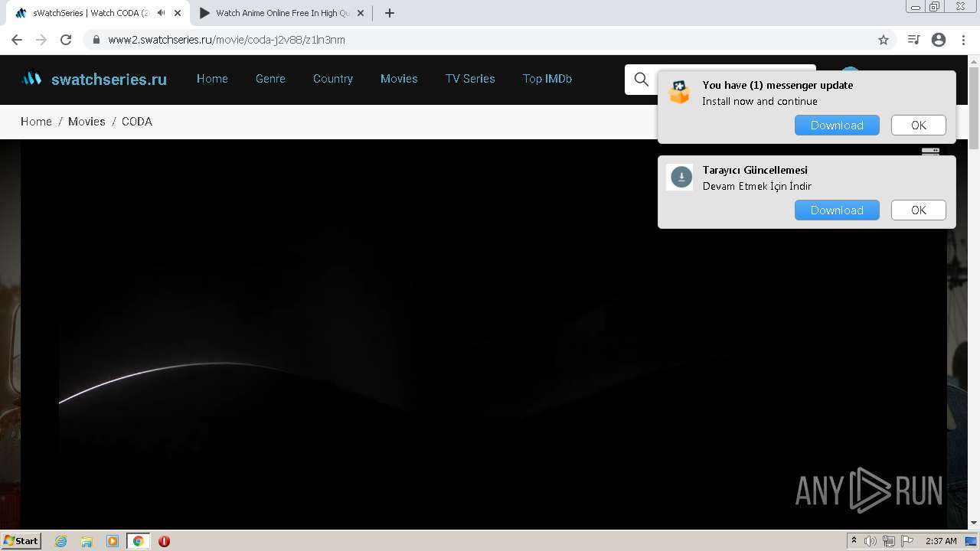This screenshot has width=980, height=551.
Task: Open the Country menu
Action: tap(333, 79)
